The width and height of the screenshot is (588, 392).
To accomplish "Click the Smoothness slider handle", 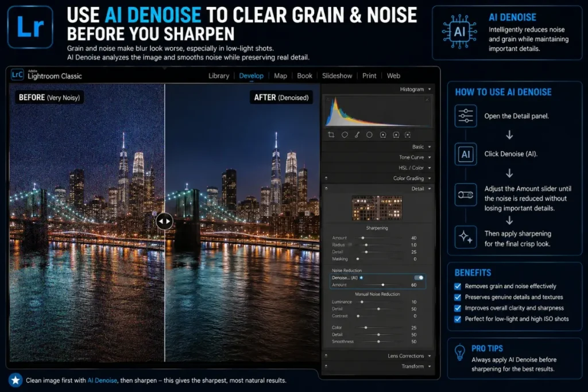I will point(379,342).
